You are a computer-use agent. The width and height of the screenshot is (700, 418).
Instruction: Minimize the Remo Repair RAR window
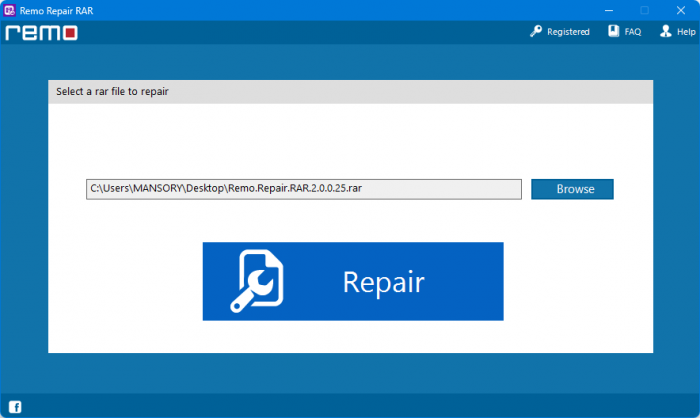pyautogui.click(x=608, y=10)
